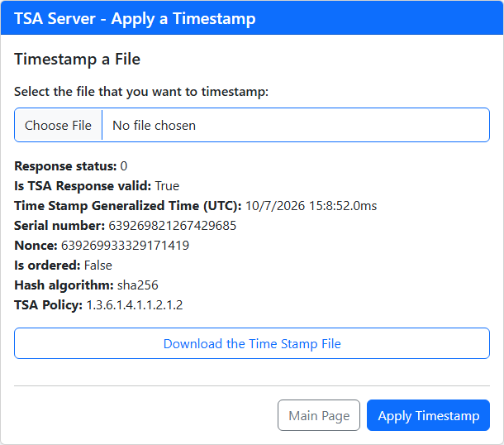Click the Choose File button
Viewport: 504px width, 445px height.
click(58, 125)
